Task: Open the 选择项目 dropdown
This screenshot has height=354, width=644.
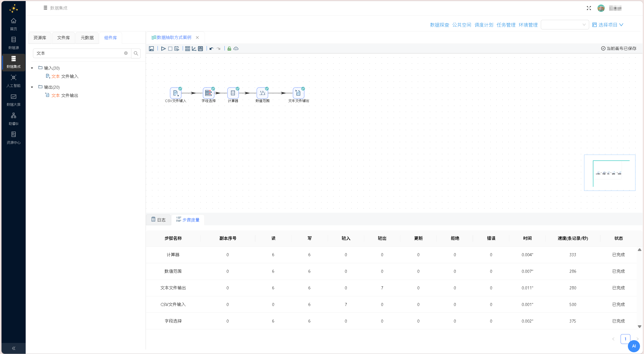Action: 608,25
